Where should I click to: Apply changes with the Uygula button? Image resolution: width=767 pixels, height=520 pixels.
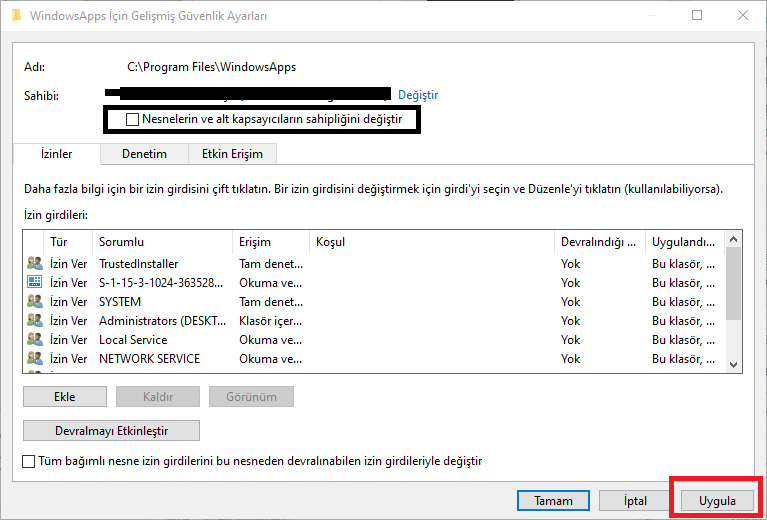[x=717, y=500]
